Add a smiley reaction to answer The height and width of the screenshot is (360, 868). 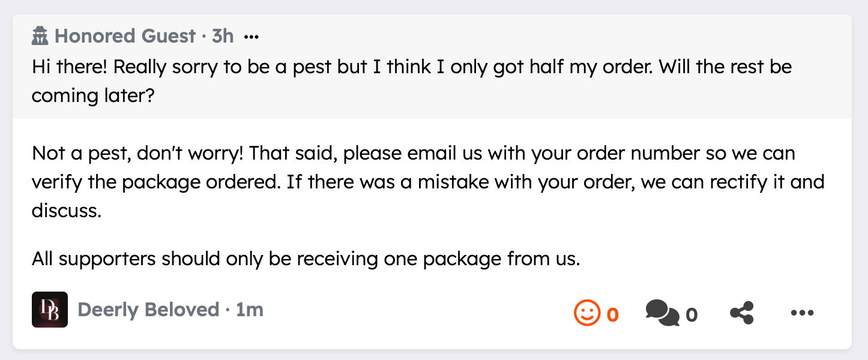click(586, 313)
